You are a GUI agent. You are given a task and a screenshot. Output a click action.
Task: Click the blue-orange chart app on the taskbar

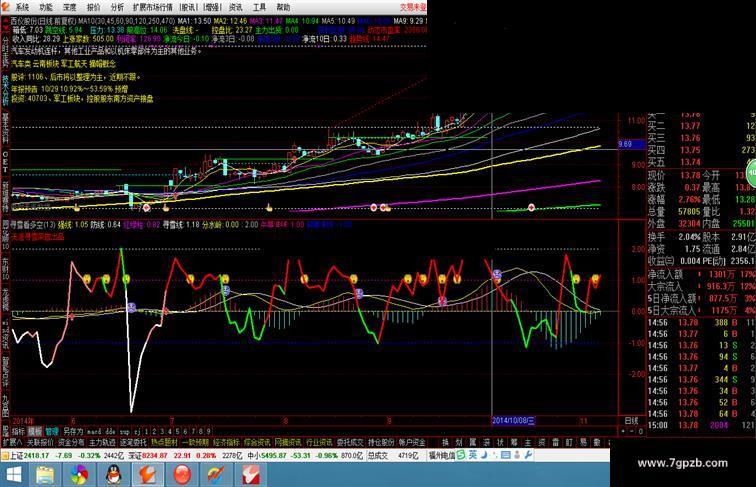[x=216, y=475]
